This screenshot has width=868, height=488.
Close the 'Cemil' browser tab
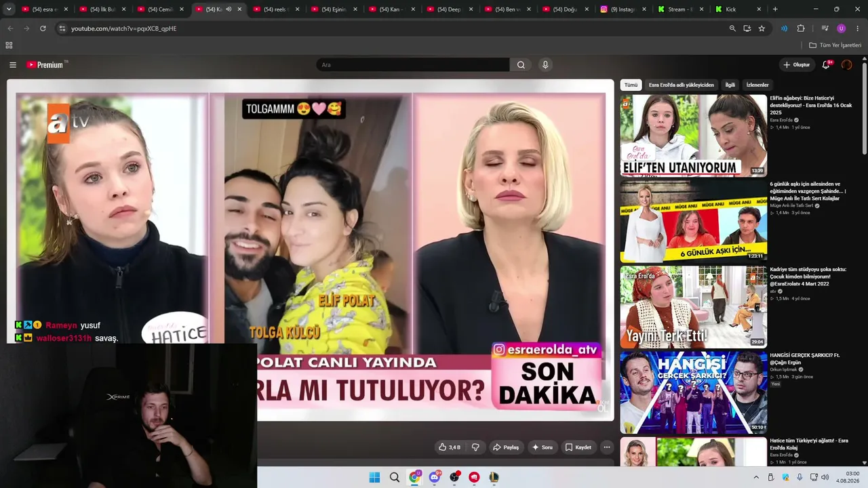pyautogui.click(x=181, y=9)
